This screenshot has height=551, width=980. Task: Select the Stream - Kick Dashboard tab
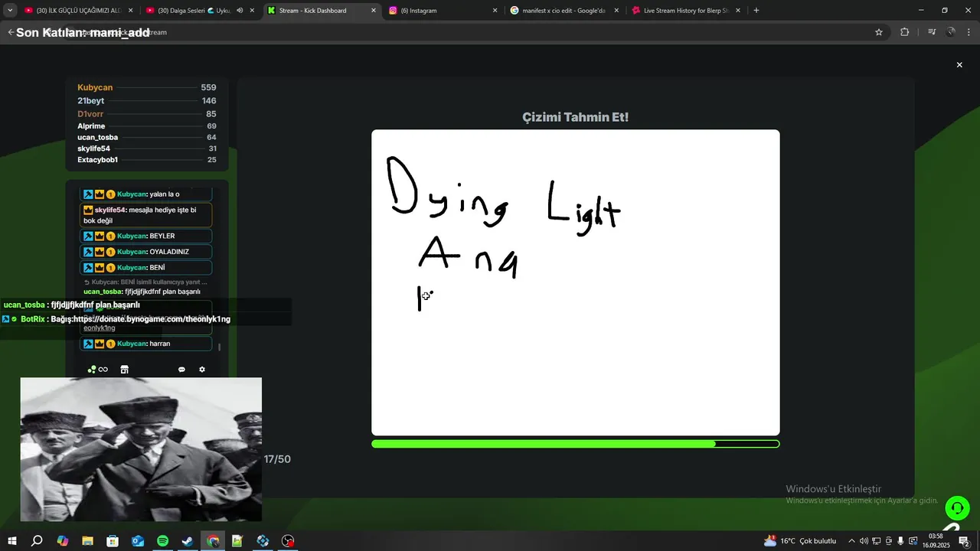click(322, 11)
